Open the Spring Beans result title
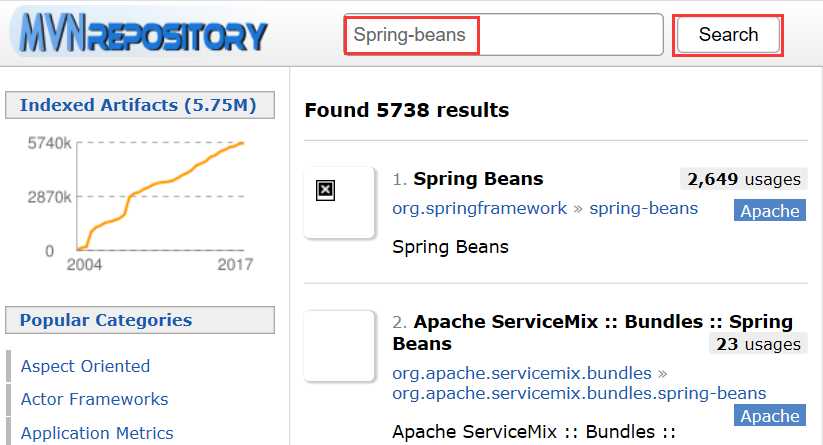 click(477, 179)
